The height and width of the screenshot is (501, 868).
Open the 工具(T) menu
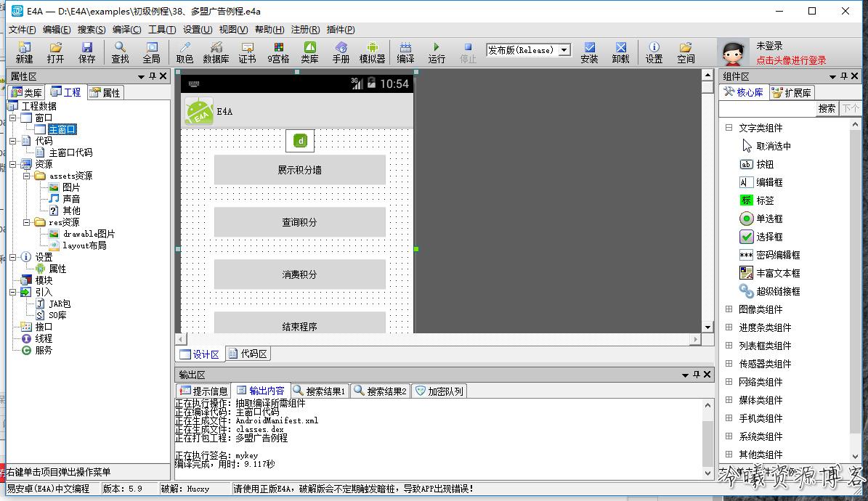(x=162, y=29)
